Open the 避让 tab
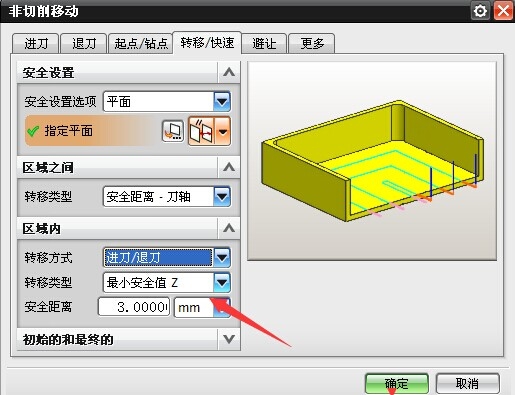The width and height of the screenshot is (515, 395). coord(264,43)
